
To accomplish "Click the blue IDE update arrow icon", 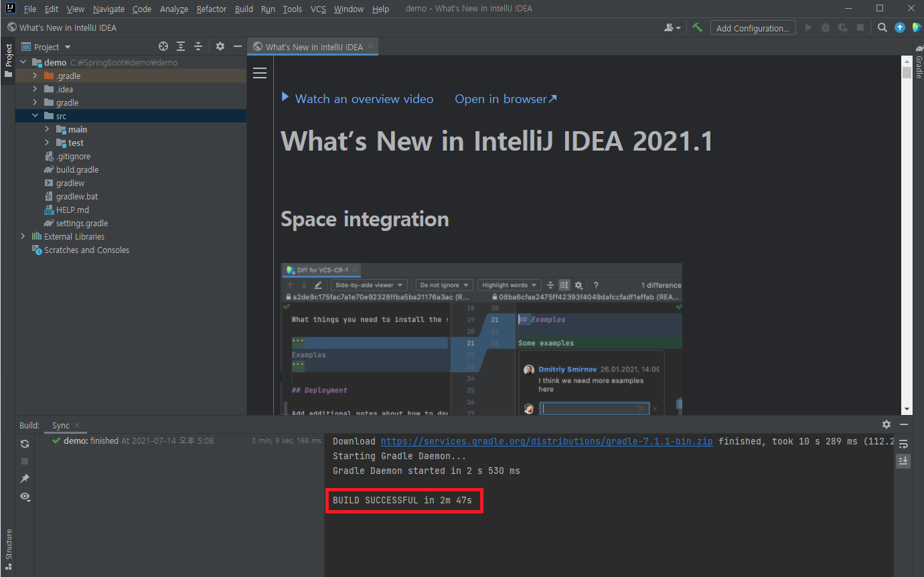I will (900, 27).
